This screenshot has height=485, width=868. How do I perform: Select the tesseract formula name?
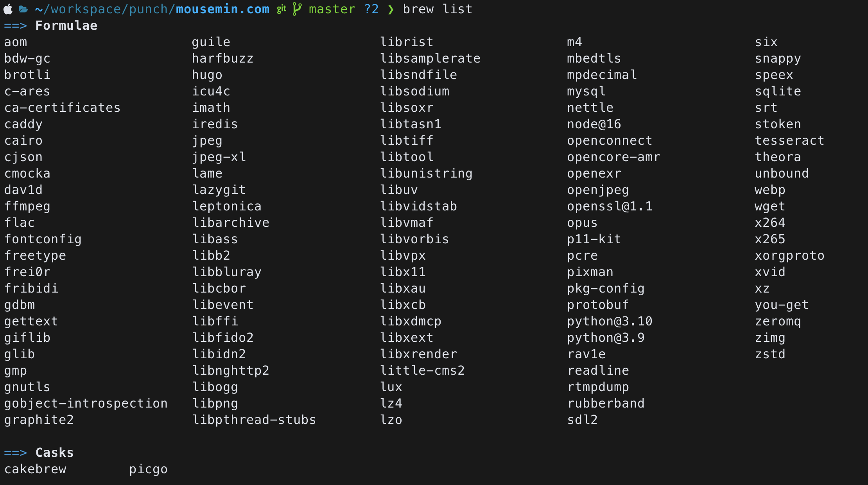click(x=789, y=140)
